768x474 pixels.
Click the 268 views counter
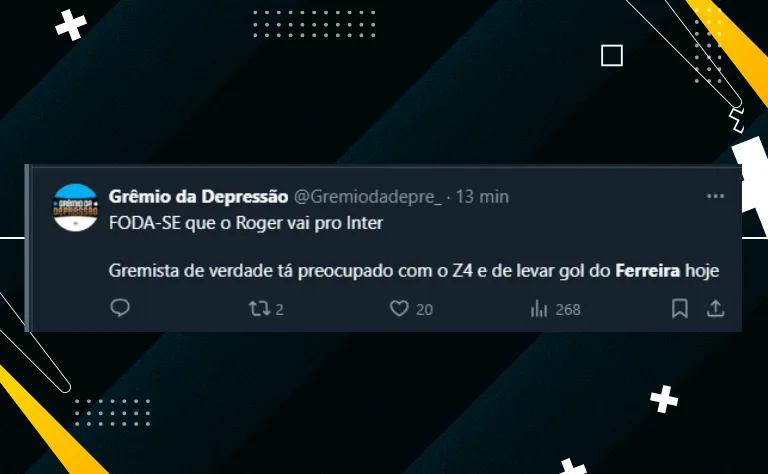click(x=568, y=309)
